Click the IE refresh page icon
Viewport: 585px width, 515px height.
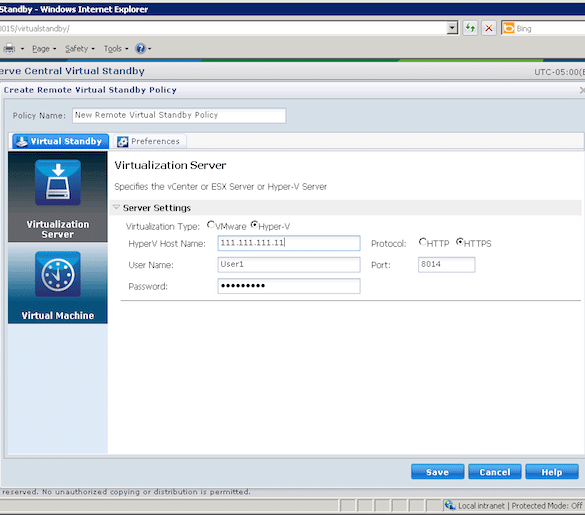pyautogui.click(x=470, y=28)
